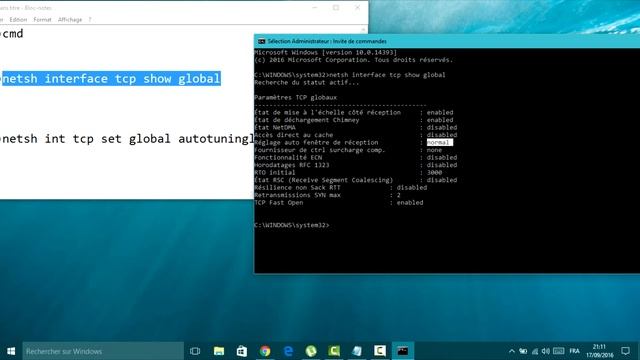
Task: Click the last C:\WINDOWS\system32> prompt
Action: 291,225
